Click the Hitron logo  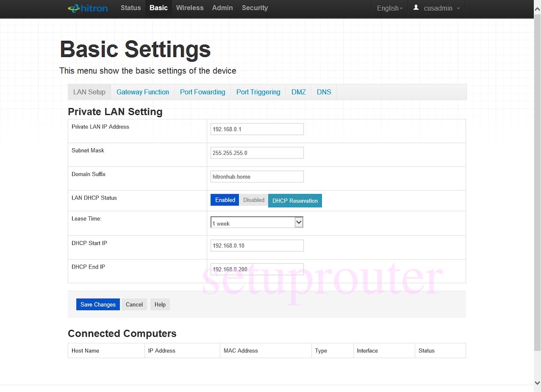tap(87, 8)
